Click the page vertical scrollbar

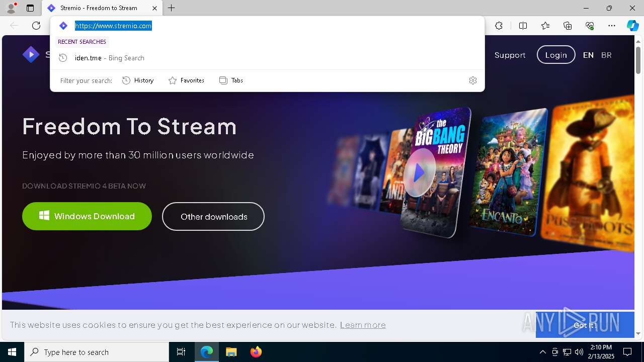tap(638, 60)
